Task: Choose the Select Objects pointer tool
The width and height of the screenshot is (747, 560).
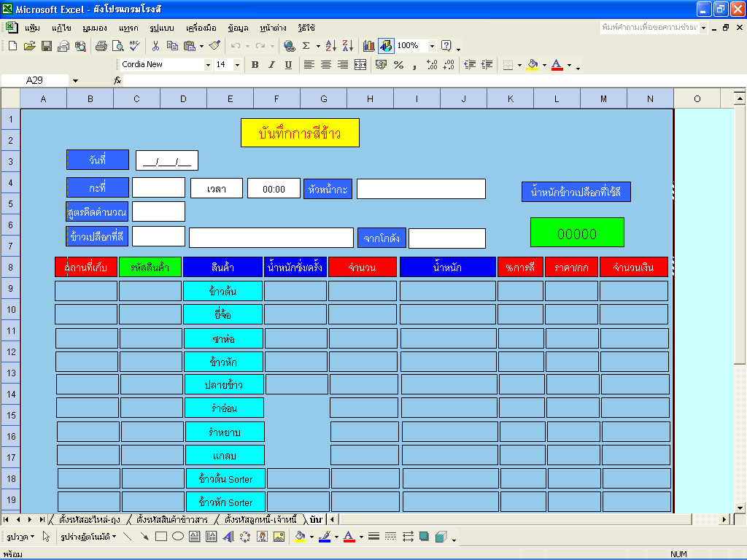Action: coord(46,537)
